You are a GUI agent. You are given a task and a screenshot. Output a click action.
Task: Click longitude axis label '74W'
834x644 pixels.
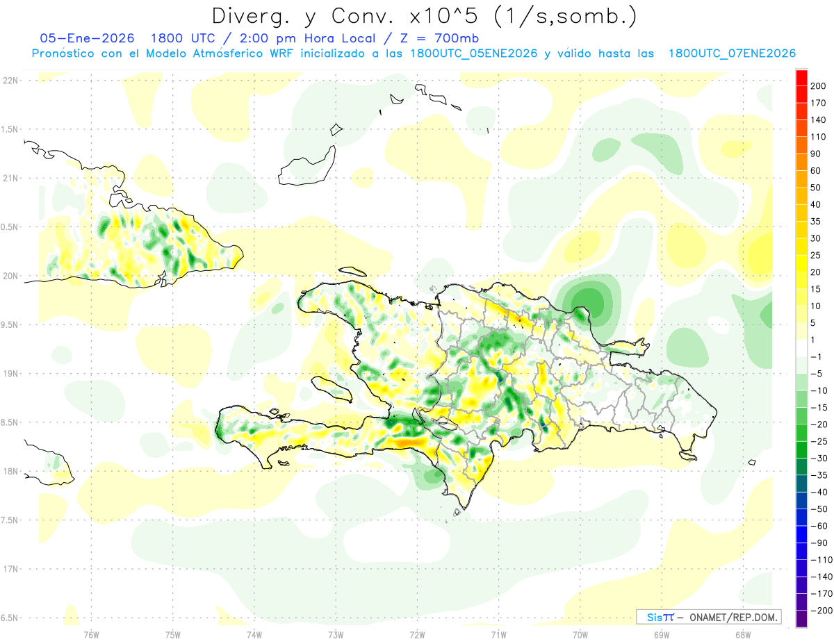coord(254,634)
